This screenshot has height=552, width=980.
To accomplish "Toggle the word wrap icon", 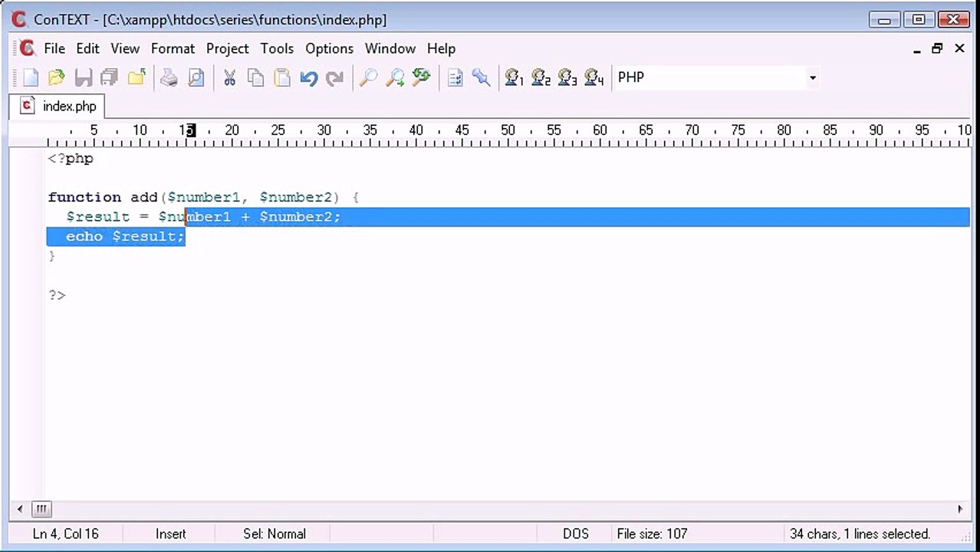I will click(455, 77).
